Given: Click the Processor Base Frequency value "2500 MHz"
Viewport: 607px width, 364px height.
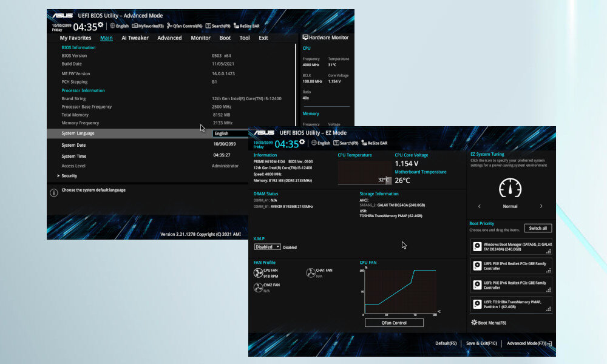Looking at the screenshot, I should [222, 107].
